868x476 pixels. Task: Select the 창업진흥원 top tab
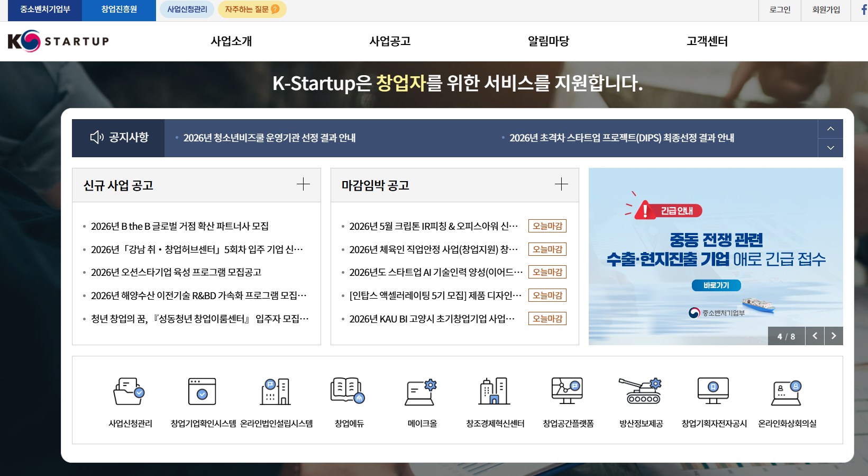119,10
